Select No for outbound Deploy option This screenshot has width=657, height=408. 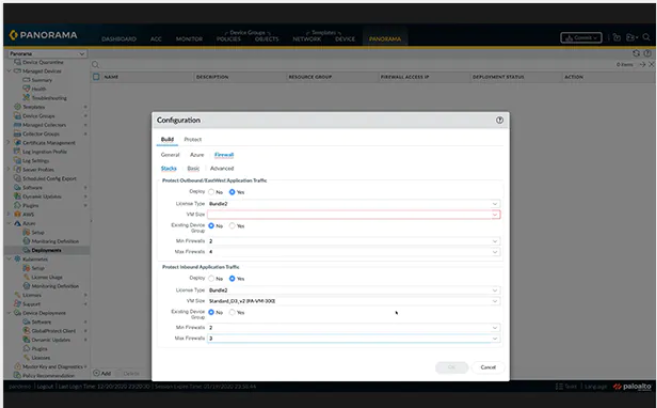pos(212,191)
